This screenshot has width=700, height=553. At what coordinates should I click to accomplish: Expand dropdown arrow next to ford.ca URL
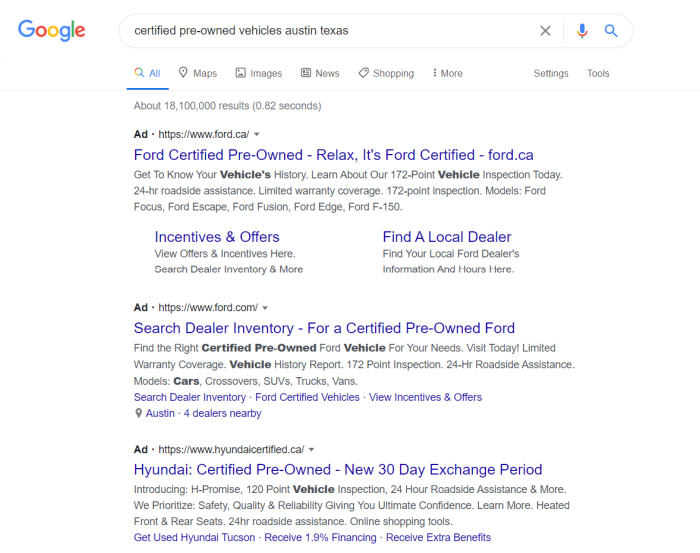coord(257,134)
